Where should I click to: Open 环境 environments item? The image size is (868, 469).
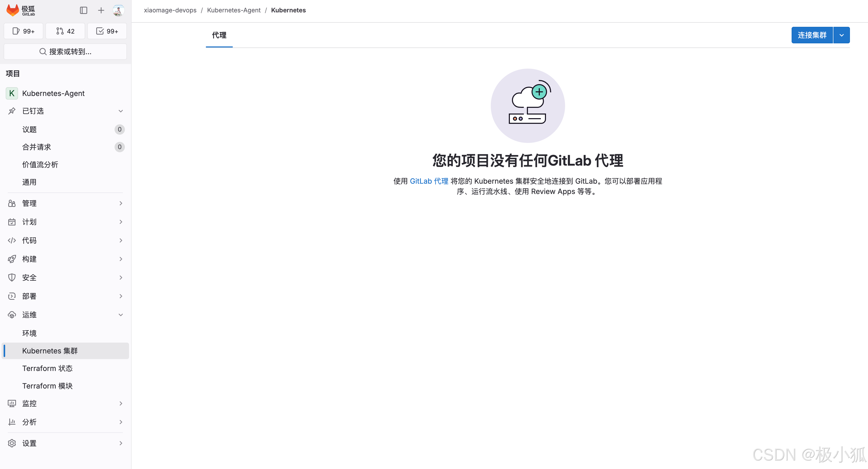(65, 333)
